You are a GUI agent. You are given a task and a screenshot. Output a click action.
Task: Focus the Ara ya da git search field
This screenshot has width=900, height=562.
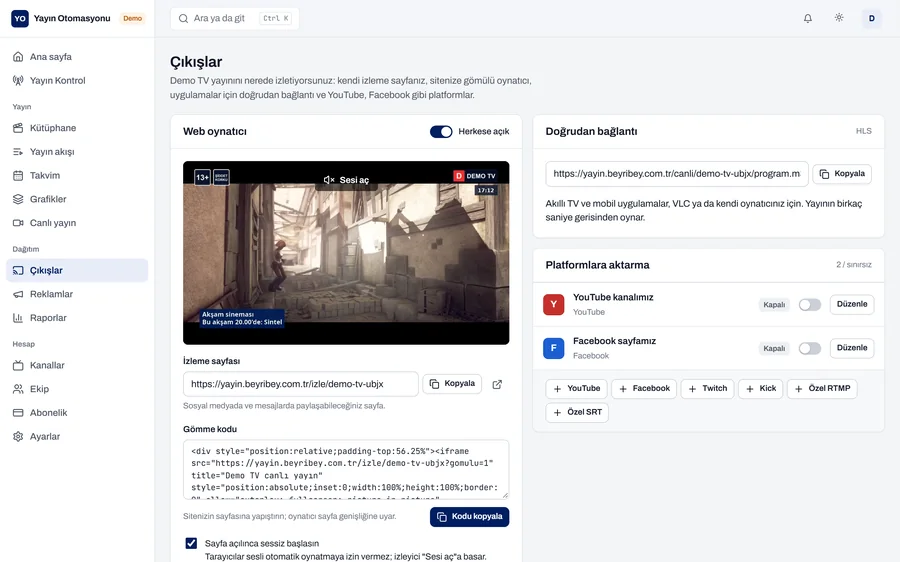click(x=235, y=18)
